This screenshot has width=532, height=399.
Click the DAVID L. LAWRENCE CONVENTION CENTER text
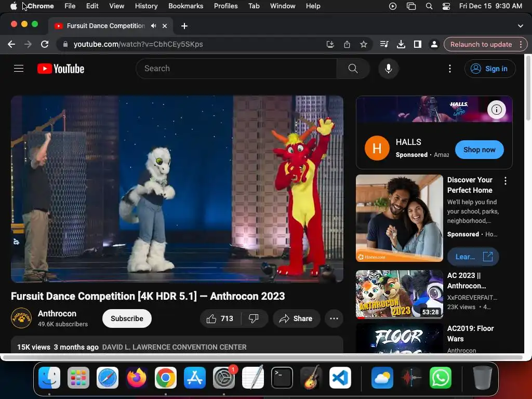coord(175,347)
